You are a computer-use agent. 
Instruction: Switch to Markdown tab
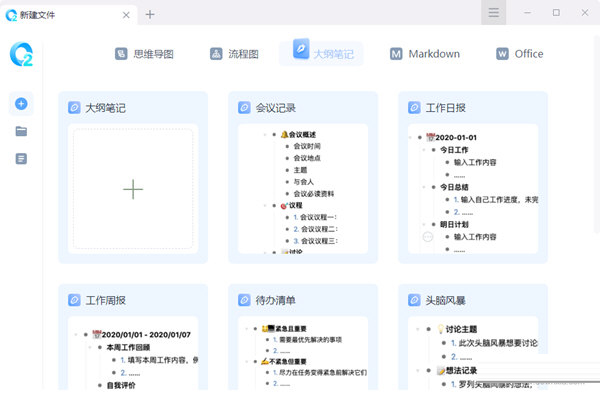[425, 54]
